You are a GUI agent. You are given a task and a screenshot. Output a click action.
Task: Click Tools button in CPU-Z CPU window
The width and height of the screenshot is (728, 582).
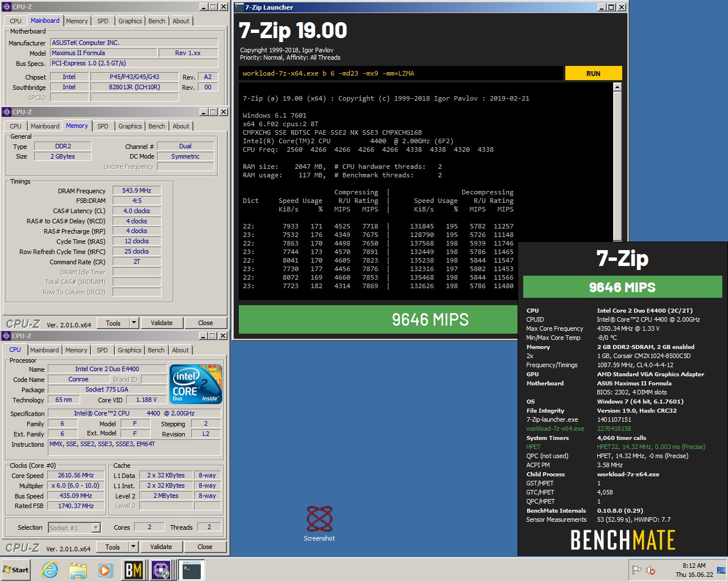point(113,547)
